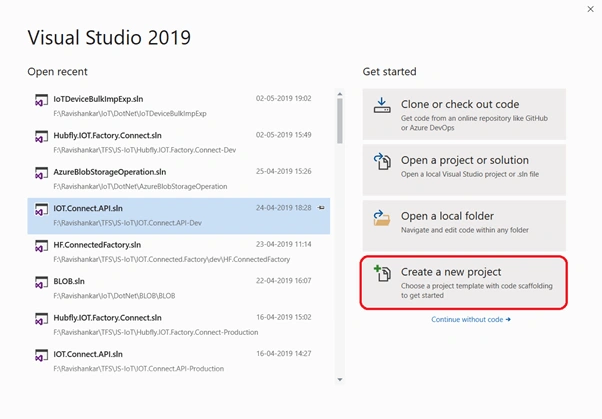Viewport: 602px width, 419px height.
Task: Click timestamp 22-04-2019 16:07
Action: click(x=284, y=281)
